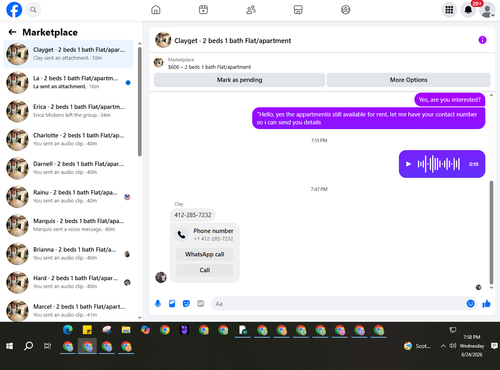500x370 pixels.
Task: Play the sent audio clip
Action: pos(408,164)
